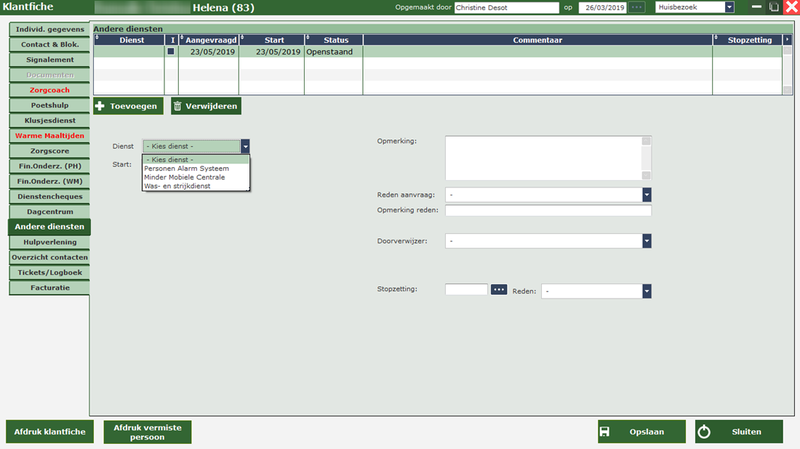
Task: Expand the Reden aanvraag dropdown
Action: tap(646, 195)
